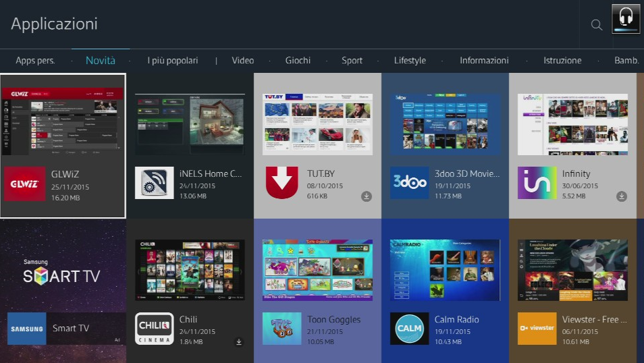Click the Applicazioni page heading
644x363 pixels.
click(54, 24)
